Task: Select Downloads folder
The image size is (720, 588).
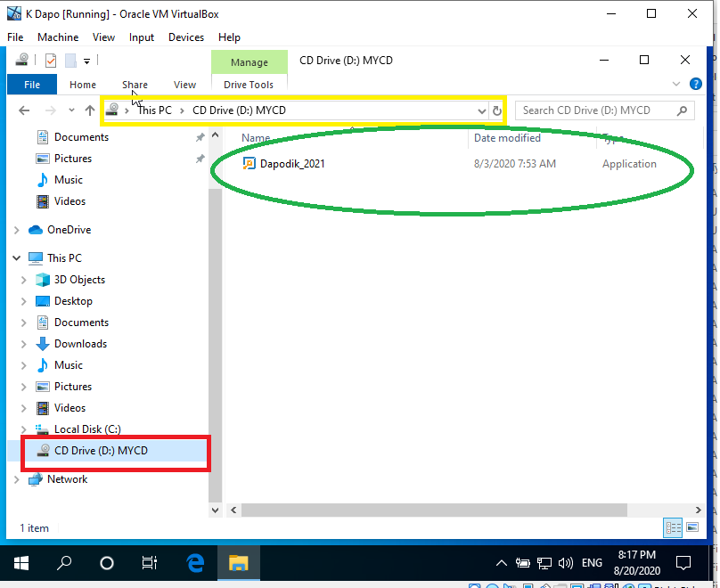Action: coord(80,344)
